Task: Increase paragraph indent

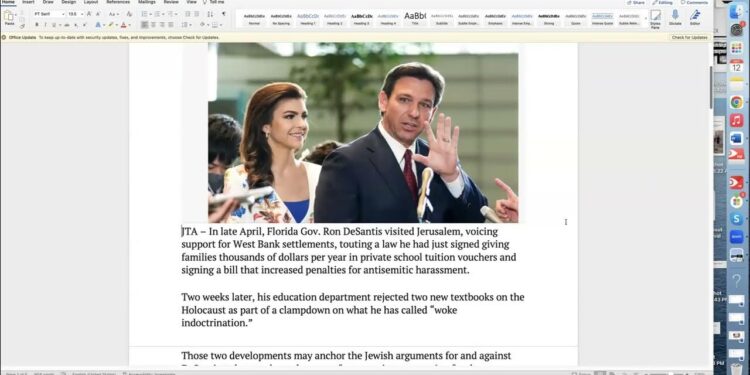Action: tap(196, 14)
